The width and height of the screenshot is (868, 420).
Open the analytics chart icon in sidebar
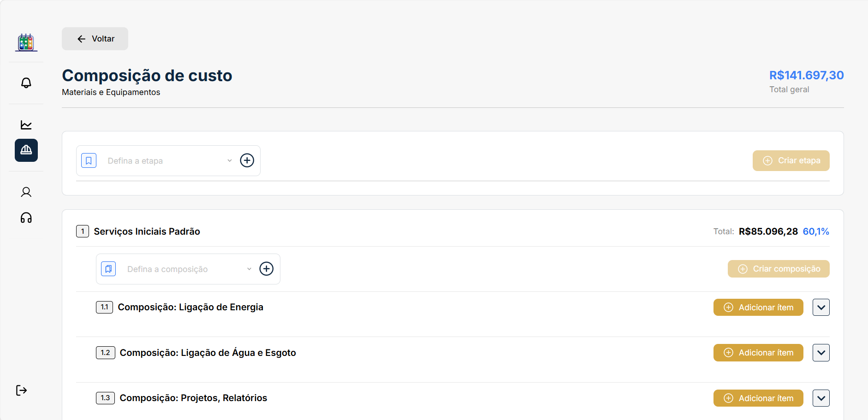coord(26,124)
